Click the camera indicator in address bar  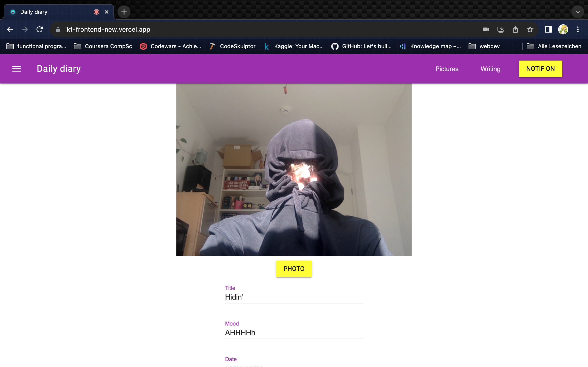(x=486, y=29)
